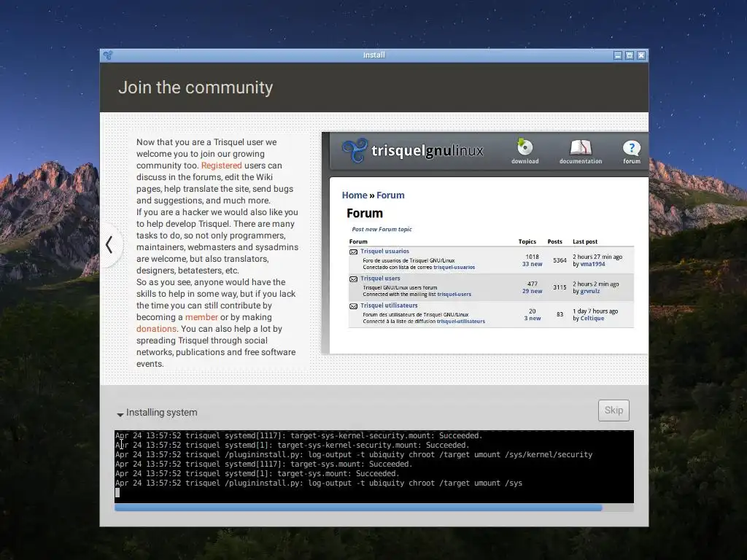The height and width of the screenshot is (560, 747).
Task: Click the 33 new topics link
Action: point(532,264)
